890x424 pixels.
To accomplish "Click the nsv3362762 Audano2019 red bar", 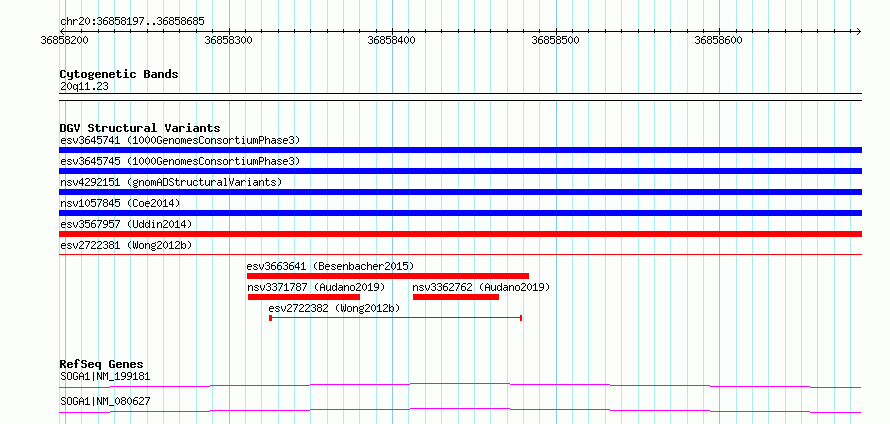I will (x=456, y=297).
